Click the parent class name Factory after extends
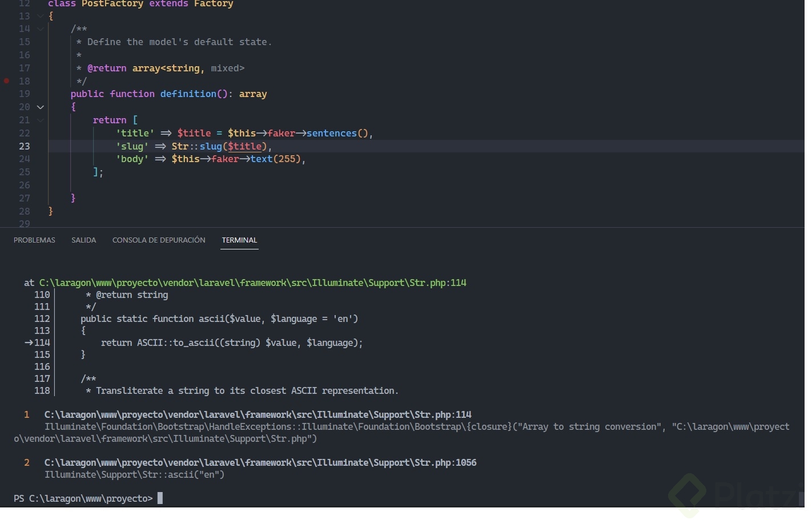This screenshot has height=524, width=812. [x=214, y=4]
